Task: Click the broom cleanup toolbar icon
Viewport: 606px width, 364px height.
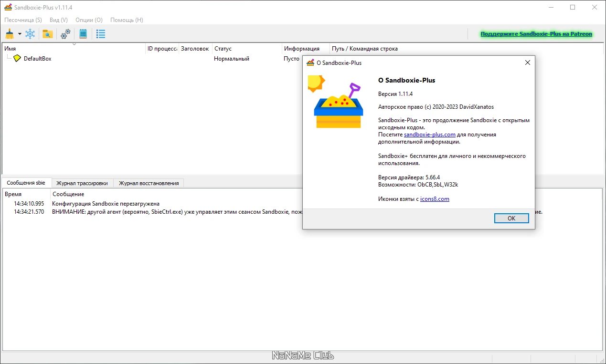Action: [x=10, y=34]
